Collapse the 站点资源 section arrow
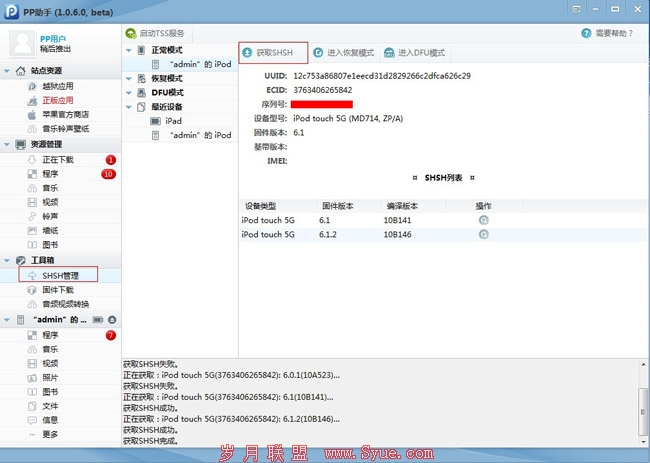Screen dimensions: 650x463 [7, 71]
